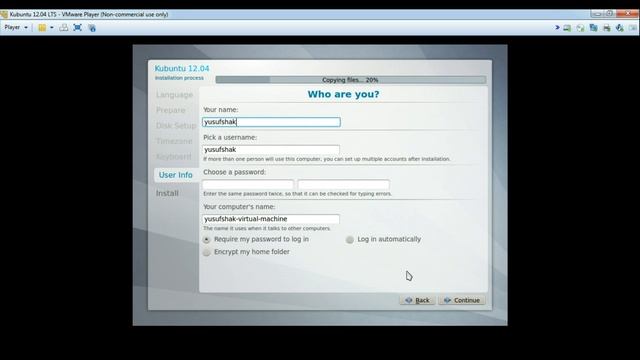Expand the arrow beside the yellow power icon

tap(52, 28)
